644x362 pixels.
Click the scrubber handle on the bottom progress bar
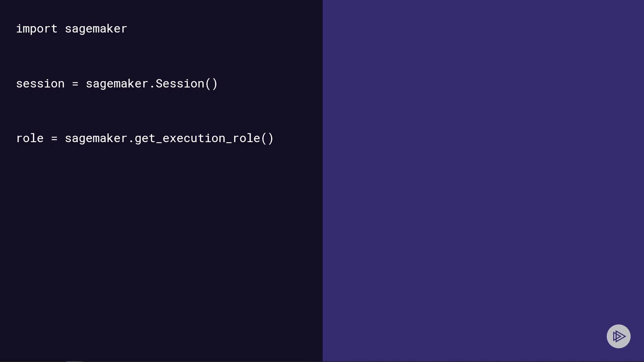74,361
